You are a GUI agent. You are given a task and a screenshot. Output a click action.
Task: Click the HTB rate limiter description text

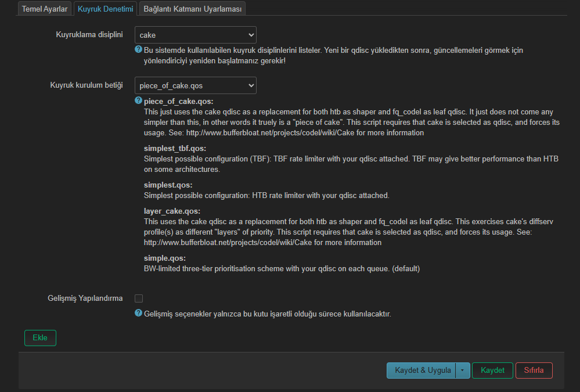(x=266, y=196)
